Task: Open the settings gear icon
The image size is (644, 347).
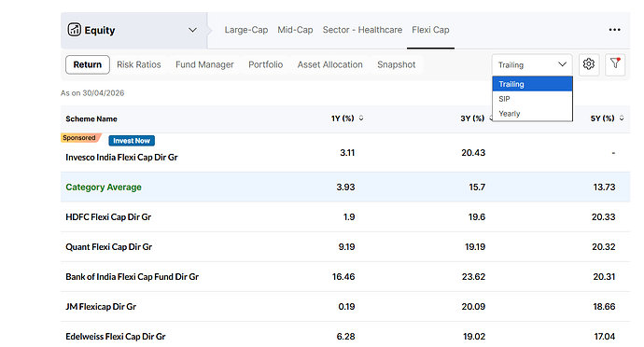Action: pos(589,64)
